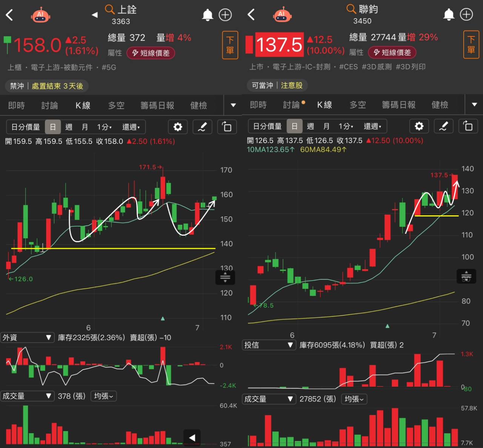Tap the #CES hashtag under 聯鈞

[x=348, y=67]
